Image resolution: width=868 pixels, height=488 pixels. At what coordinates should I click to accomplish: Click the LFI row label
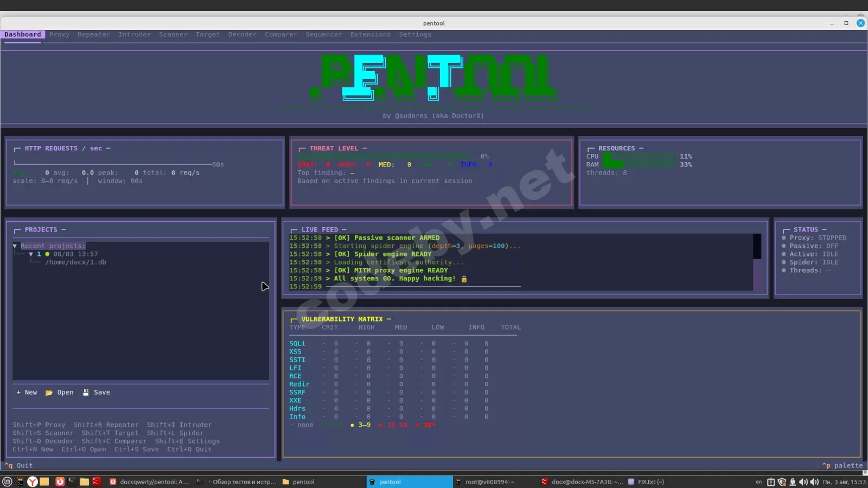click(x=295, y=368)
